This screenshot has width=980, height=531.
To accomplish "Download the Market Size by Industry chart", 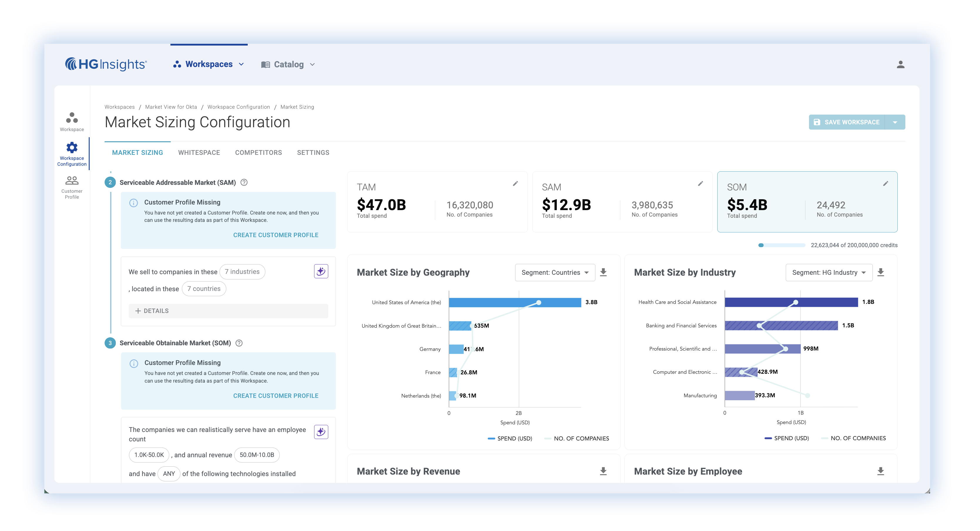I will 880,272.
